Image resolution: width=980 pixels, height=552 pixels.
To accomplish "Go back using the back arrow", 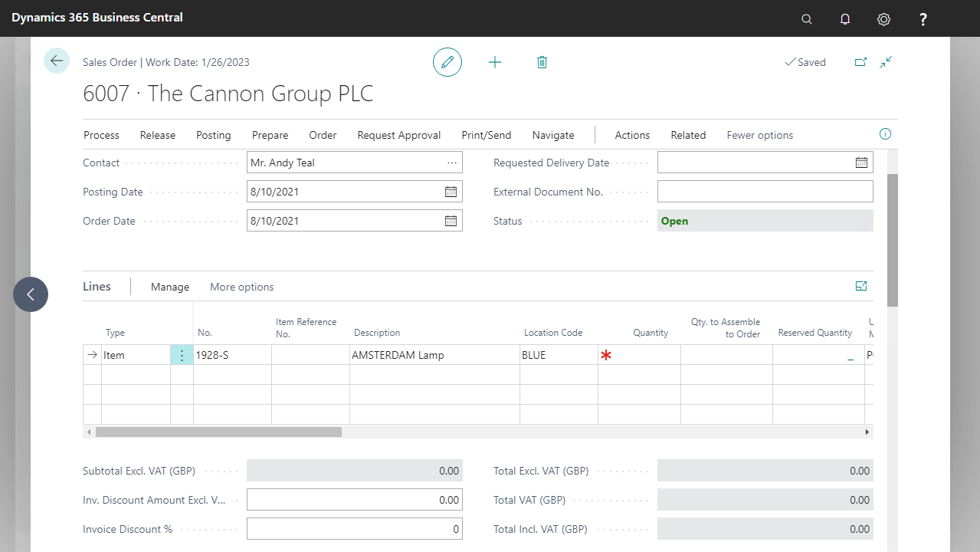I will click(57, 61).
